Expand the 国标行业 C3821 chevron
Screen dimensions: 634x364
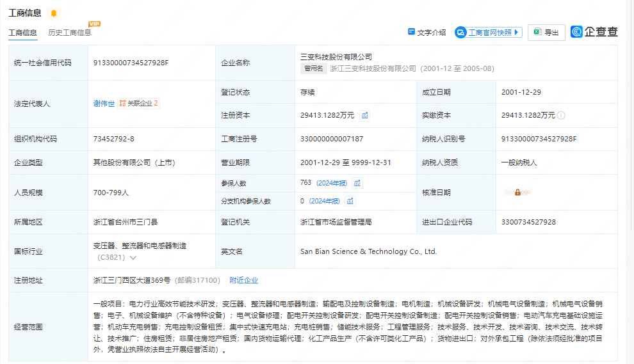(x=133, y=257)
